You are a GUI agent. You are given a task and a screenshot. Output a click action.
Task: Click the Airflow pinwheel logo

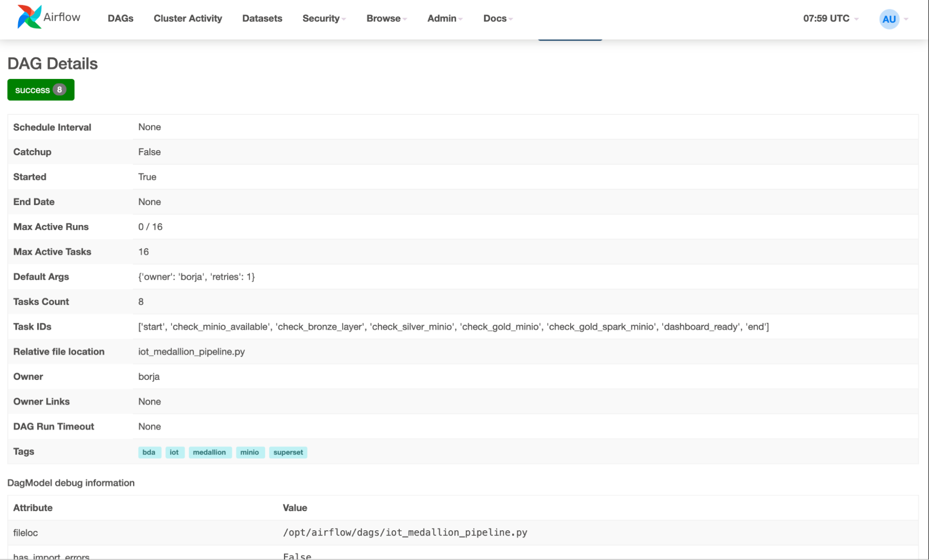click(29, 17)
